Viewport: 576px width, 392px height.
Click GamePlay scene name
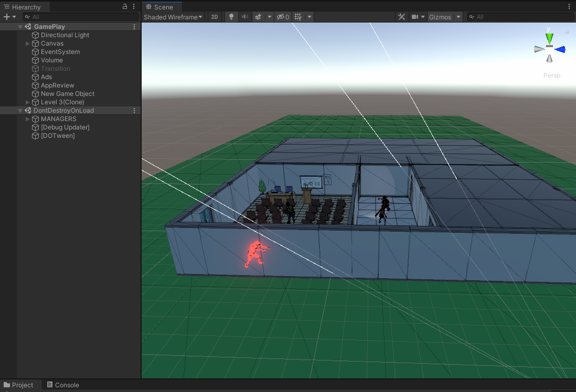tap(49, 27)
